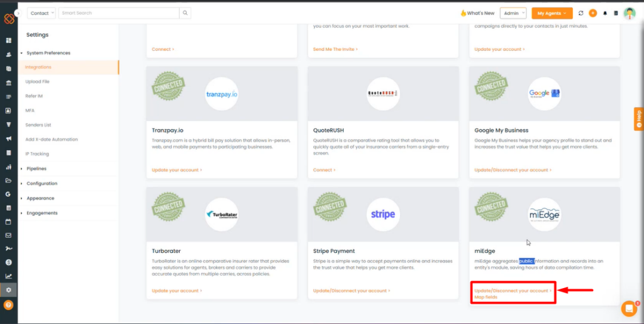Viewport: 644px width, 324px height.
Task: Click Update your account under Tranzpay.io
Action: [x=177, y=170]
